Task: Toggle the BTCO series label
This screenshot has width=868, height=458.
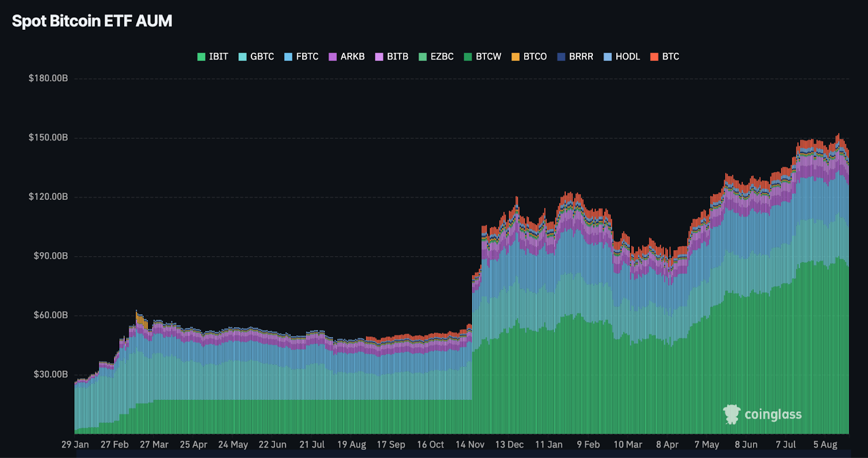Action: click(535, 56)
